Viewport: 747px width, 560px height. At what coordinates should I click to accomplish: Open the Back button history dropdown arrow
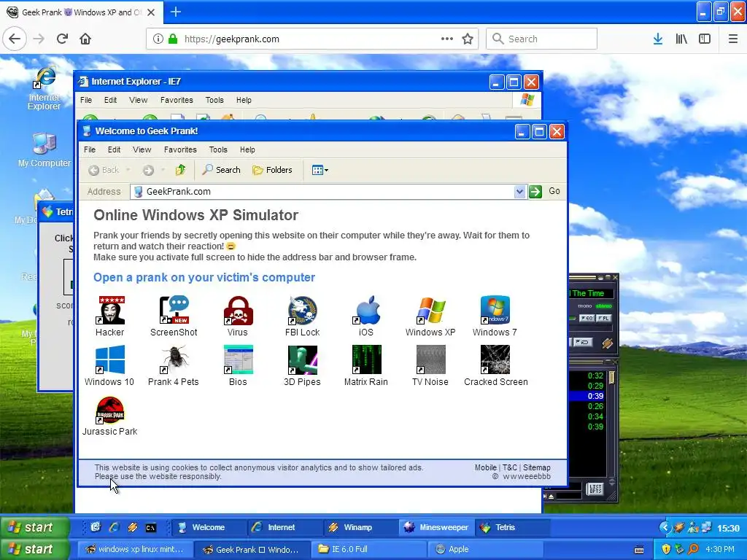coord(128,170)
